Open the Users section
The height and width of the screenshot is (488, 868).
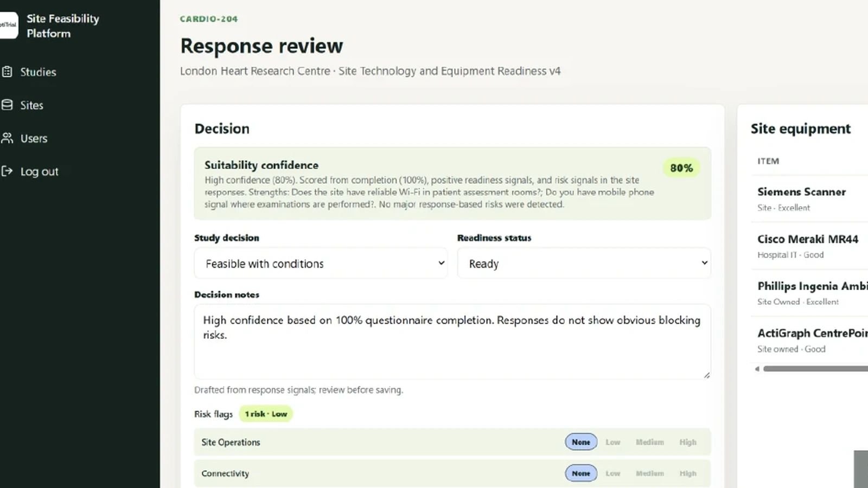(x=34, y=138)
